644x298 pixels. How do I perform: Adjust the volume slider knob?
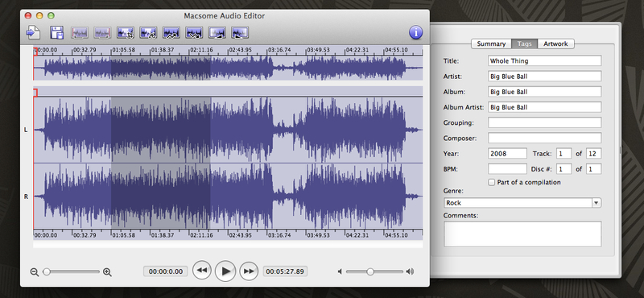point(370,271)
